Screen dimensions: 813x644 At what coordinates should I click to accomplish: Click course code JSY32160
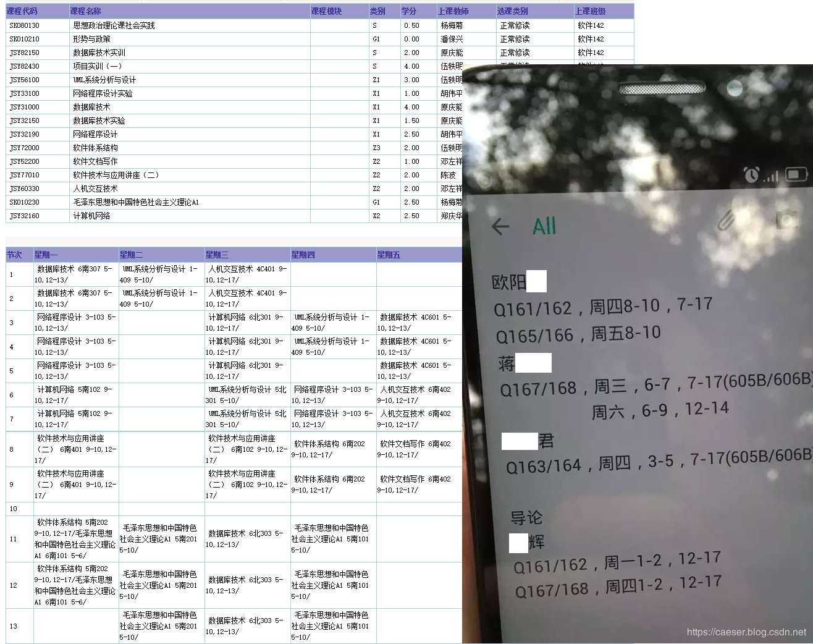[x=25, y=216]
